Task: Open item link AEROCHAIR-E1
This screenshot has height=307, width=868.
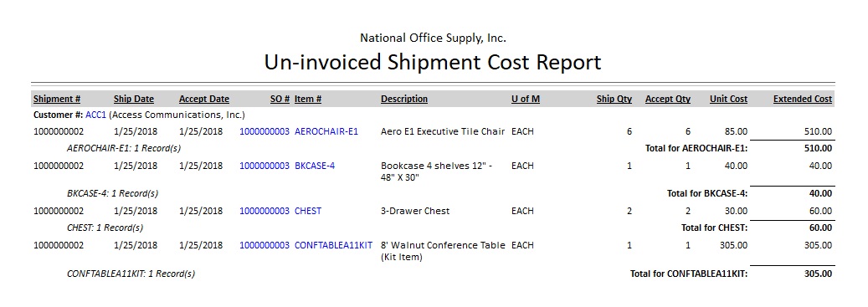Action: [326, 131]
